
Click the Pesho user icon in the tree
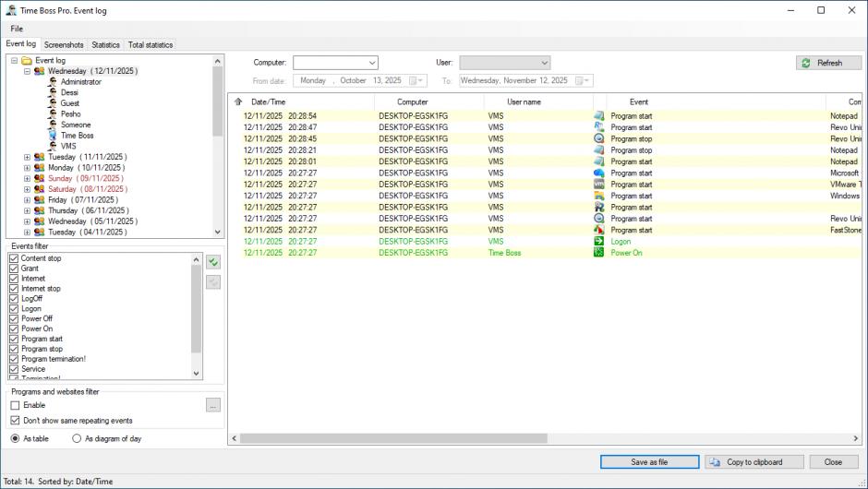[52, 114]
